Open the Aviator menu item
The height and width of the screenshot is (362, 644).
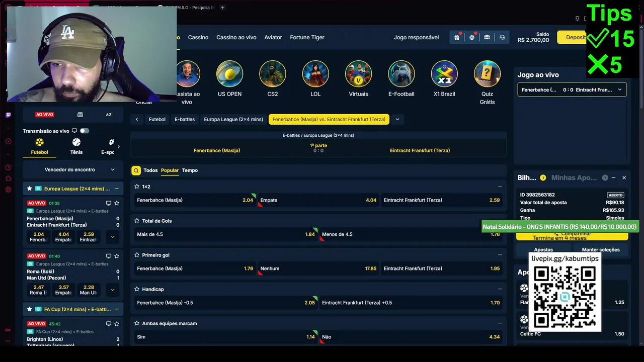point(273,37)
